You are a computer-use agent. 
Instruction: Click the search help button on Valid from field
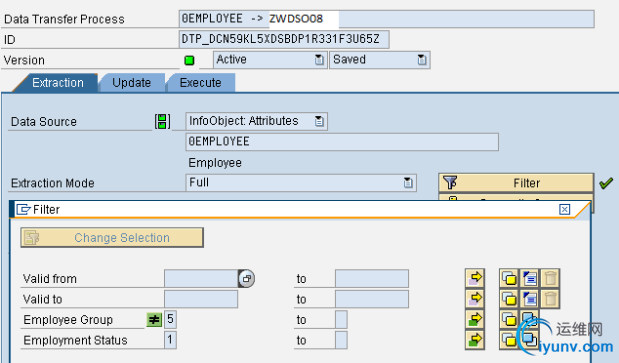pos(246,279)
